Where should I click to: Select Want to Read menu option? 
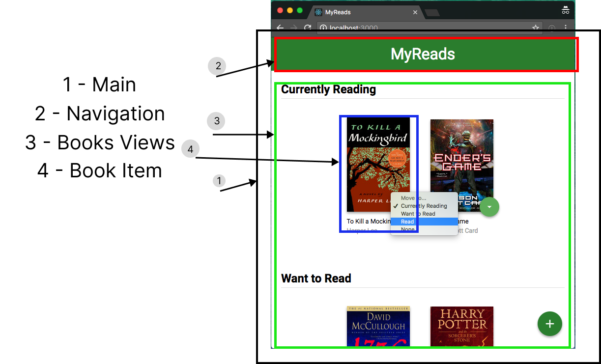point(424,214)
